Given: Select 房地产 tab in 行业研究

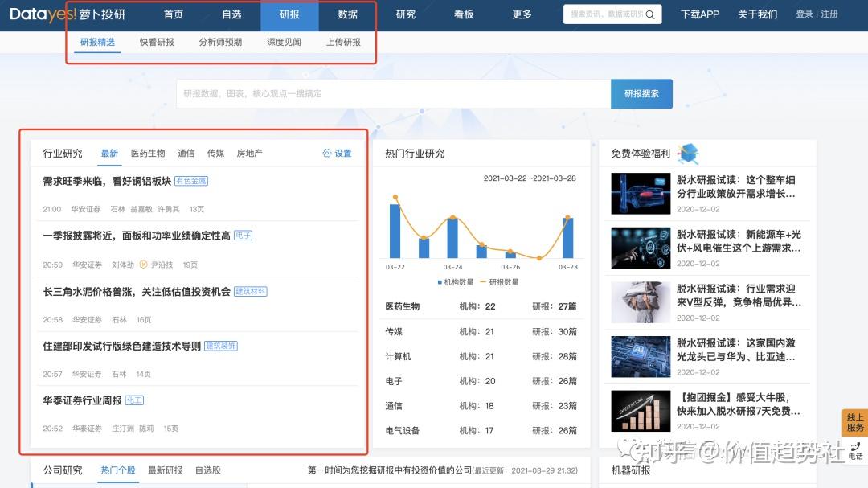Looking at the screenshot, I should [x=250, y=154].
